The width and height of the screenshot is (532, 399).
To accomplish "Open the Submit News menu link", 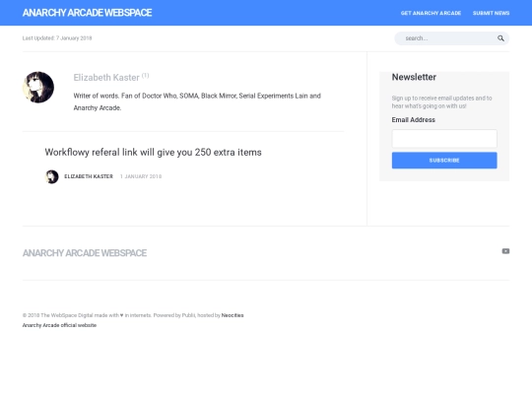I will pos(491,13).
